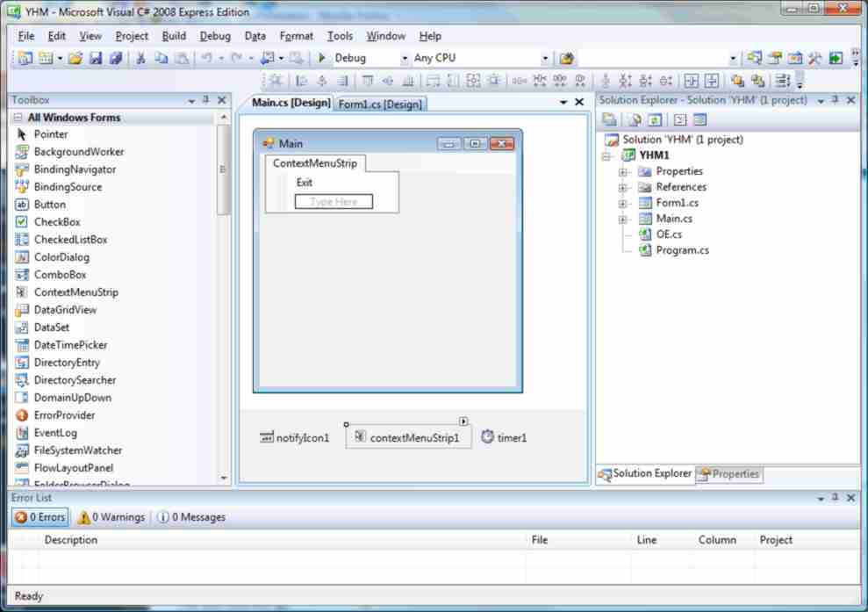Switch to the Form1.cs [Design] tab
868x612 pixels.
(x=380, y=104)
